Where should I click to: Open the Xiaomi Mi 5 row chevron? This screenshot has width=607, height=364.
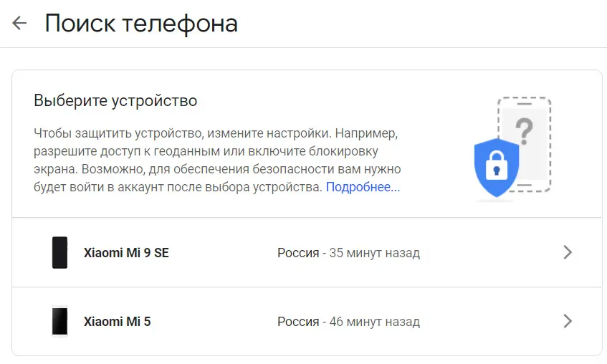[x=568, y=321]
